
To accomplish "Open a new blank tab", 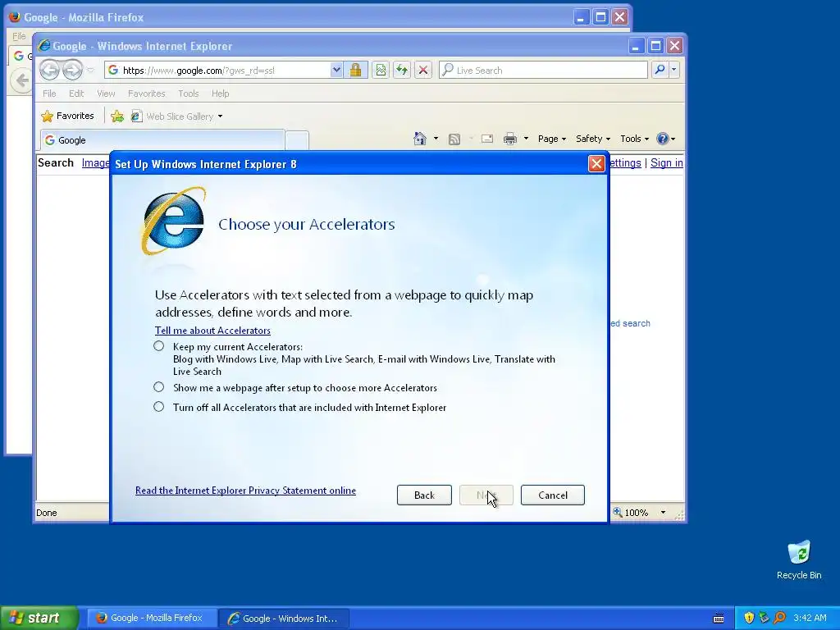I will (x=297, y=140).
